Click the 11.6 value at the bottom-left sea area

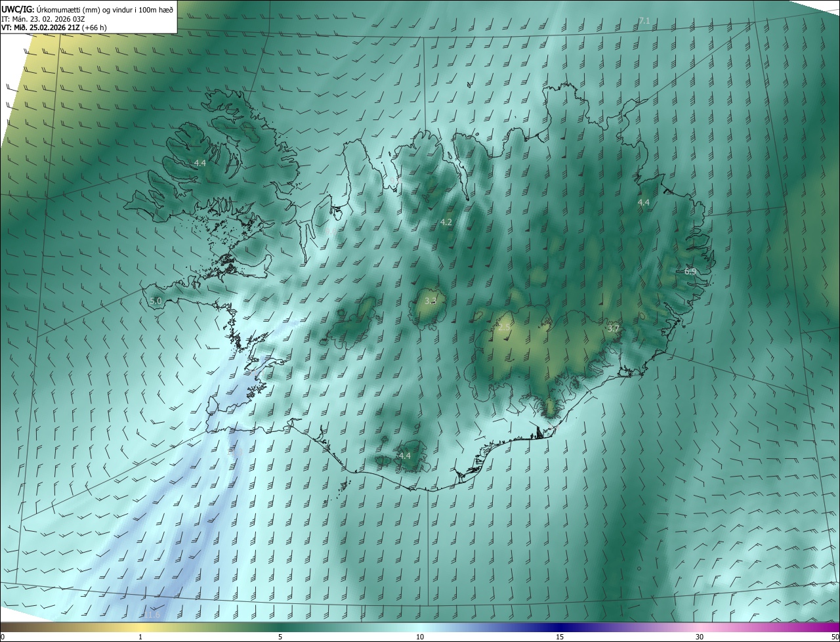[152, 614]
